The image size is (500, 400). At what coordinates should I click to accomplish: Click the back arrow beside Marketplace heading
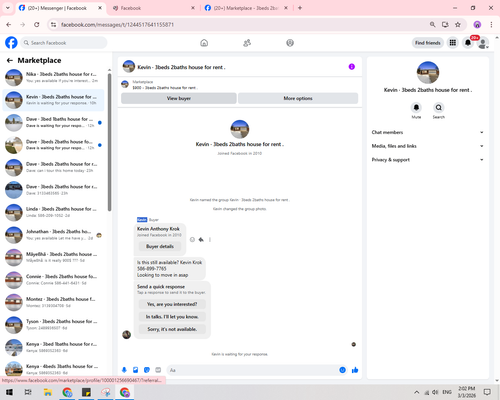[10, 60]
